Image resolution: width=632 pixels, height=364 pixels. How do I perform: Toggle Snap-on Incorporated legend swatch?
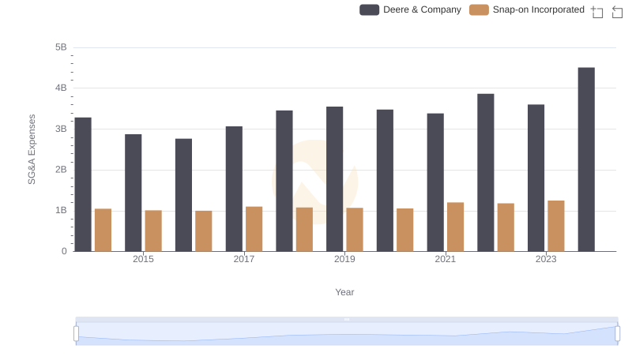[x=479, y=9]
